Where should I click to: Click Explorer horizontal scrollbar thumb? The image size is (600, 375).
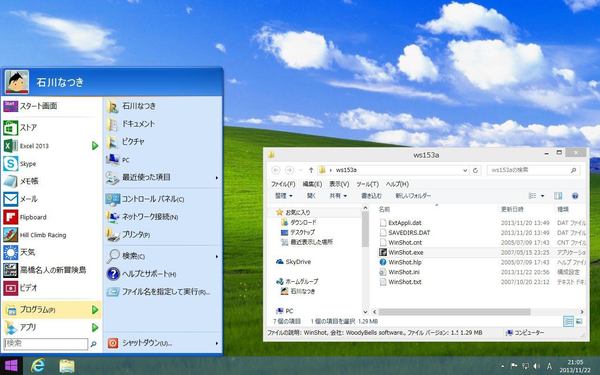[x=454, y=312]
